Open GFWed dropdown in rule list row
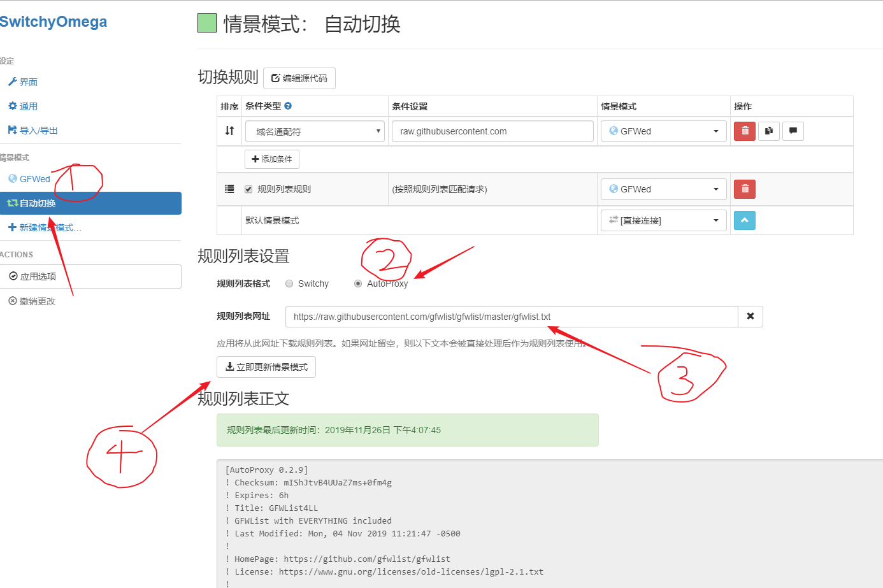This screenshot has width=883, height=588. tap(664, 189)
